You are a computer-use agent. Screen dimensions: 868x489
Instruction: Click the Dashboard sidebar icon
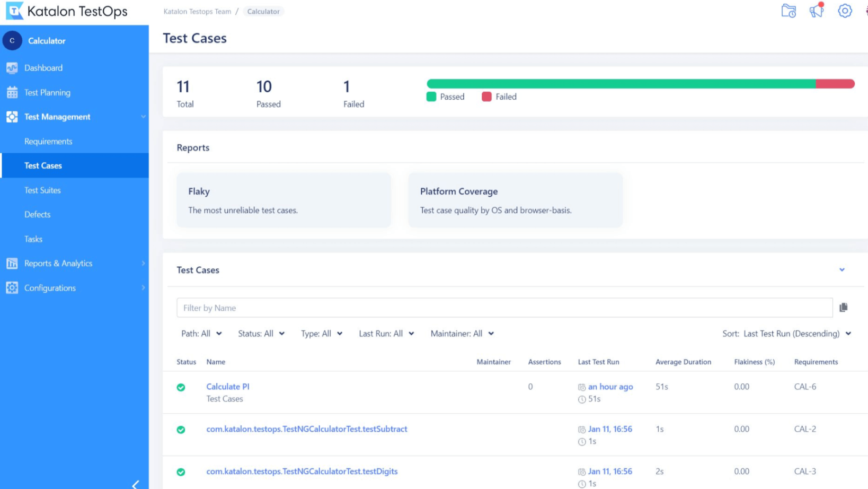12,68
